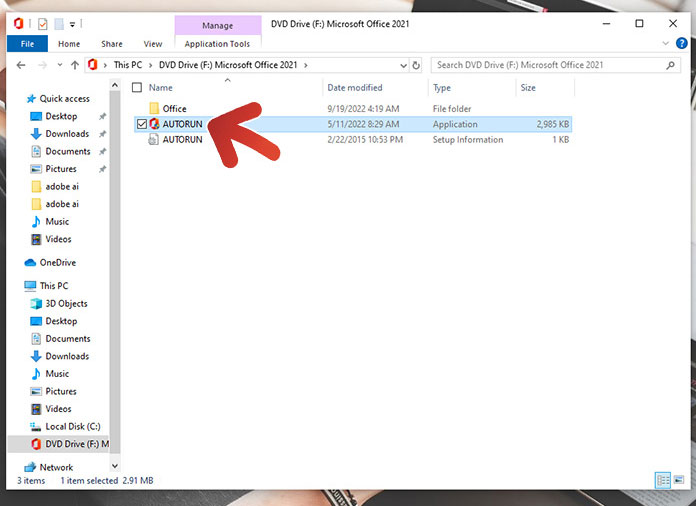Sort by the Type column header
This screenshot has width=696, height=506.
tap(442, 88)
